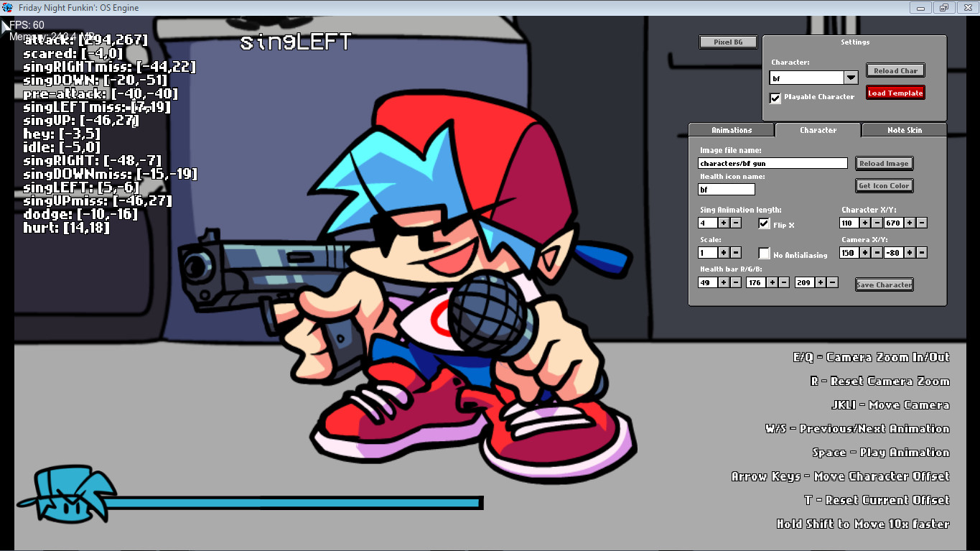980x551 pixels.
Task: Increase Camera X value with plus button
Action: tap(864, 252)
